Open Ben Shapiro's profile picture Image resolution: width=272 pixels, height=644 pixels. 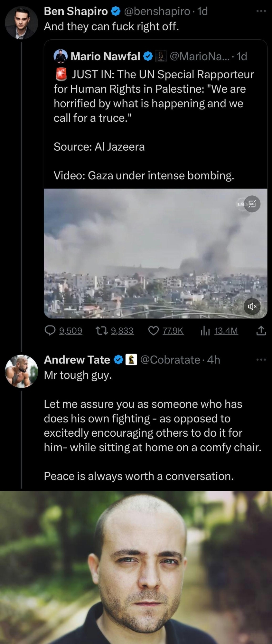22,23
